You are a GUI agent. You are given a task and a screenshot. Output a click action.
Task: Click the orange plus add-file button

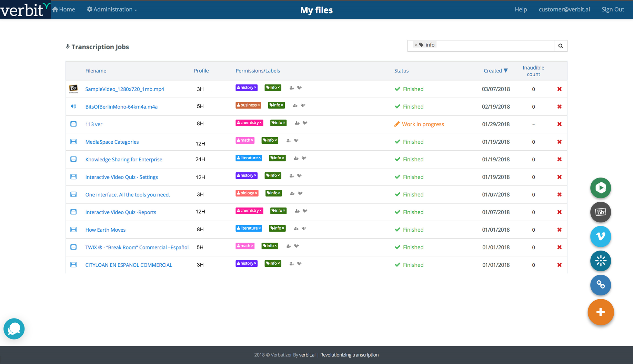(601, 312)
